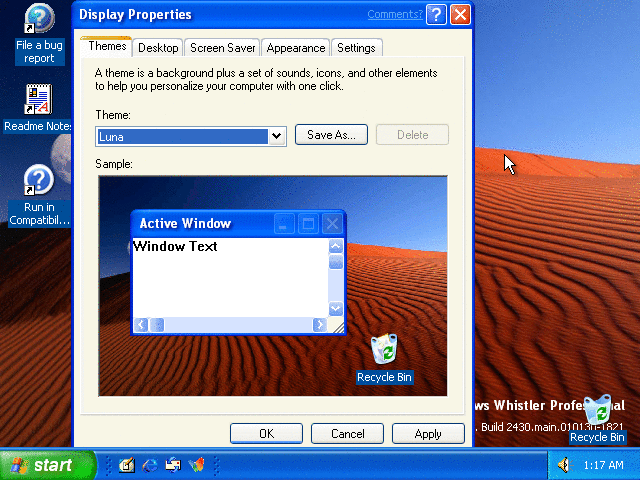Open the Screen Saver tab

222,48
